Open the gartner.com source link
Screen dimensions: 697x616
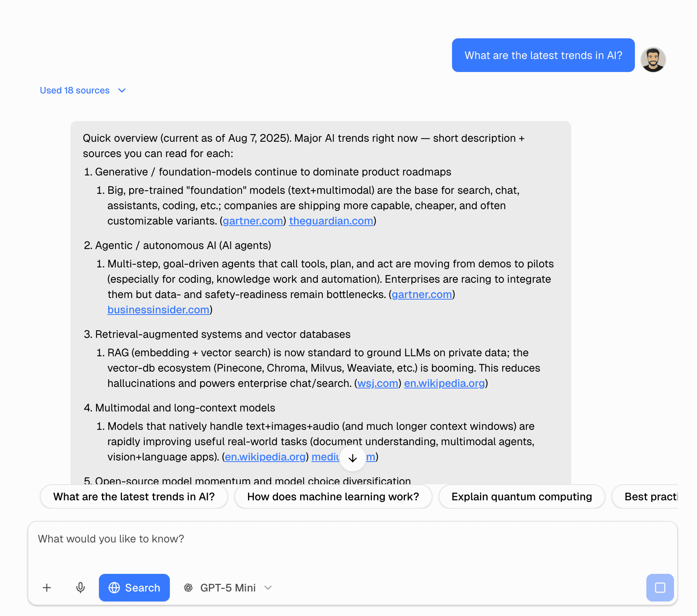coord(252,221)
